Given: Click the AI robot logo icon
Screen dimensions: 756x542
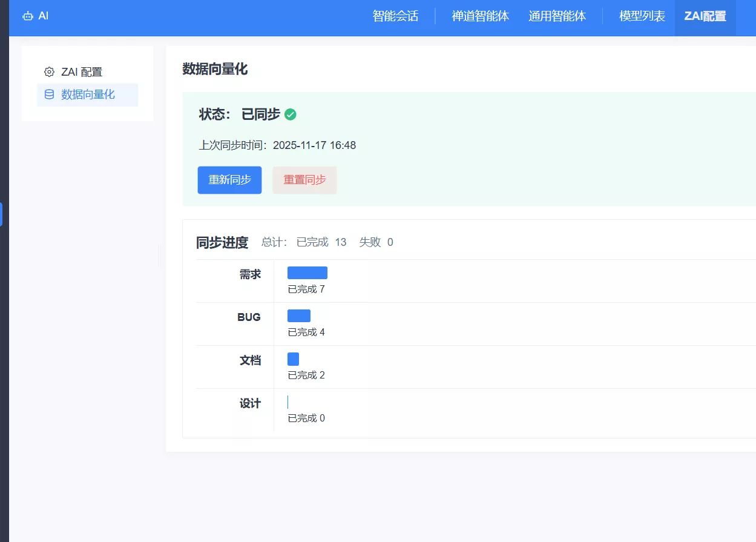Looking at the screenshot, I should [x=28, y=16].
